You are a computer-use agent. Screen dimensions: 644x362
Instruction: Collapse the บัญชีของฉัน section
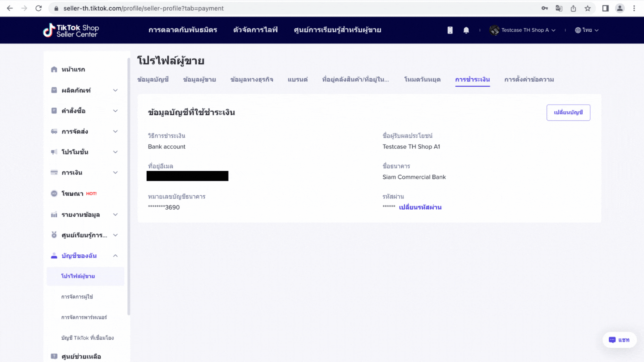(x=84, y=256)
